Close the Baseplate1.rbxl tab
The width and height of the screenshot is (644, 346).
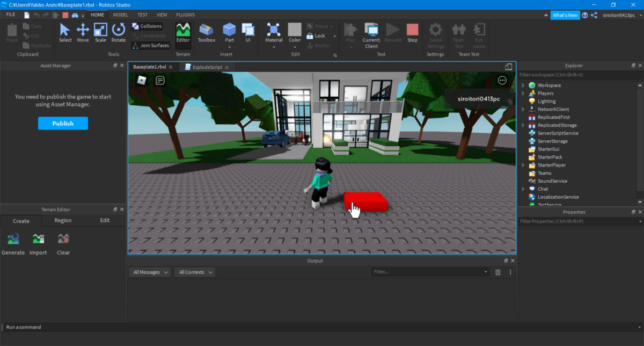(171, 67)
